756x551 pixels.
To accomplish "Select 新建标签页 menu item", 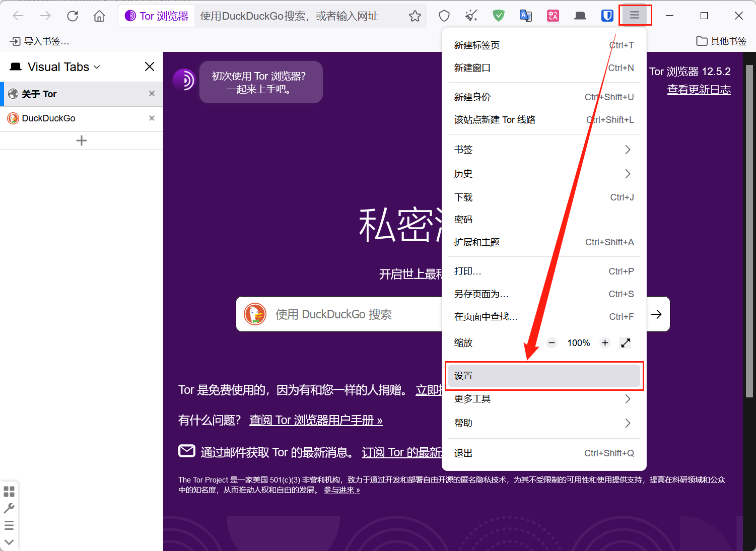I will [544, 45].
